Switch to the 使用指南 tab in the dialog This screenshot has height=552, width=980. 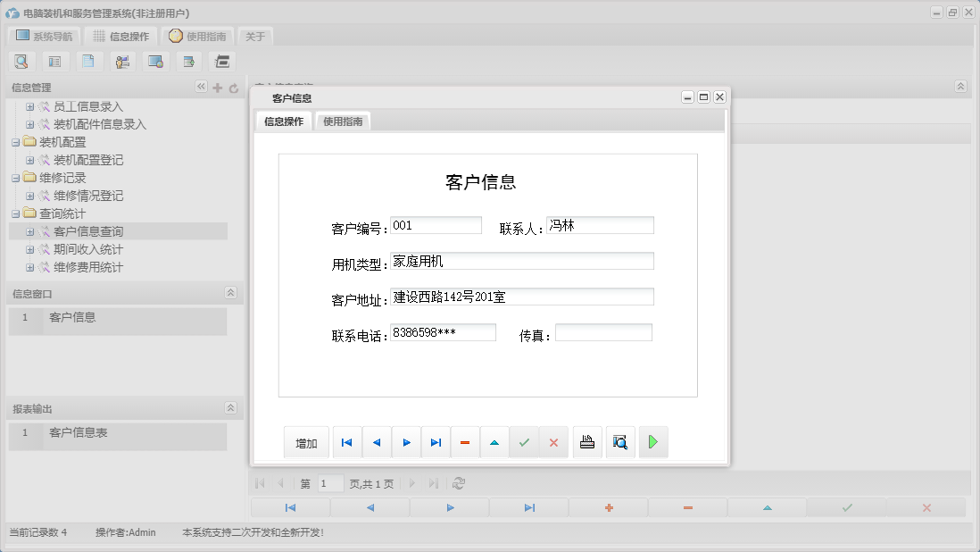(x=343, y=121)
